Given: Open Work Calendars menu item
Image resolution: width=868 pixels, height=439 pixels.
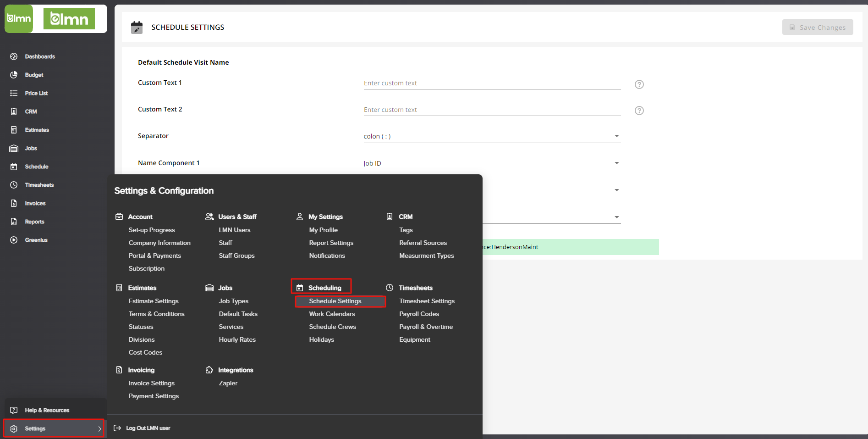Looking at the screenshot, I should 332,314.
